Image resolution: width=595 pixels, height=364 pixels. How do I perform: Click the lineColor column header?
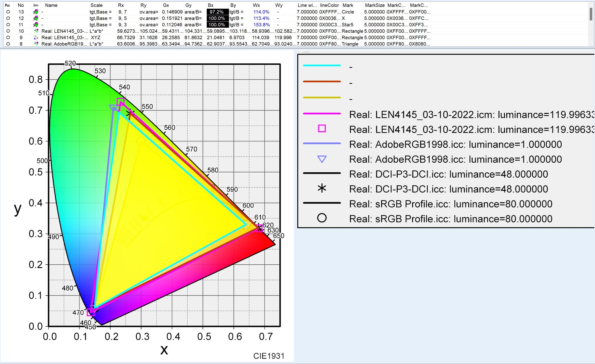(x=329, y=5)
